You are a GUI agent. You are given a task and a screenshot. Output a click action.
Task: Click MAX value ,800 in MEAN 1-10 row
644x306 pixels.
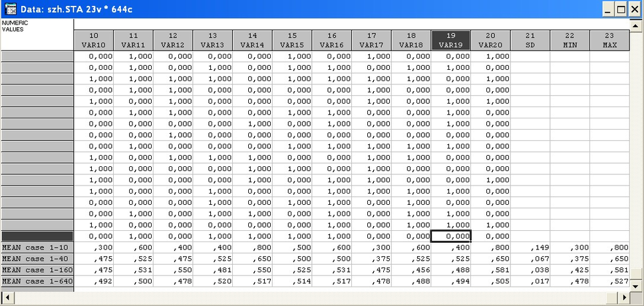pos(610,247)
